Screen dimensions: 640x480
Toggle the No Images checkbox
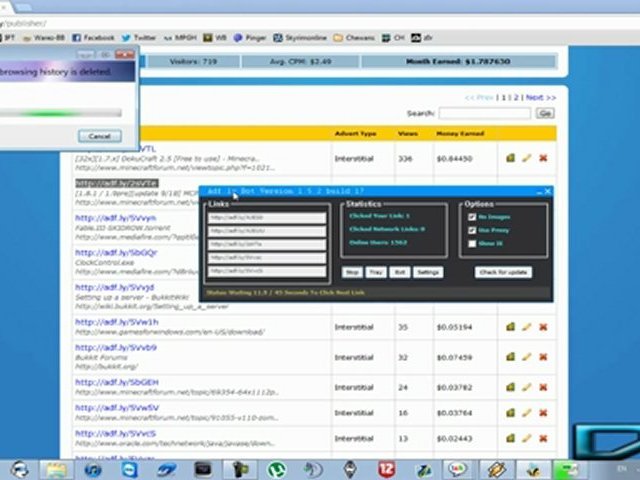[472, 216]
